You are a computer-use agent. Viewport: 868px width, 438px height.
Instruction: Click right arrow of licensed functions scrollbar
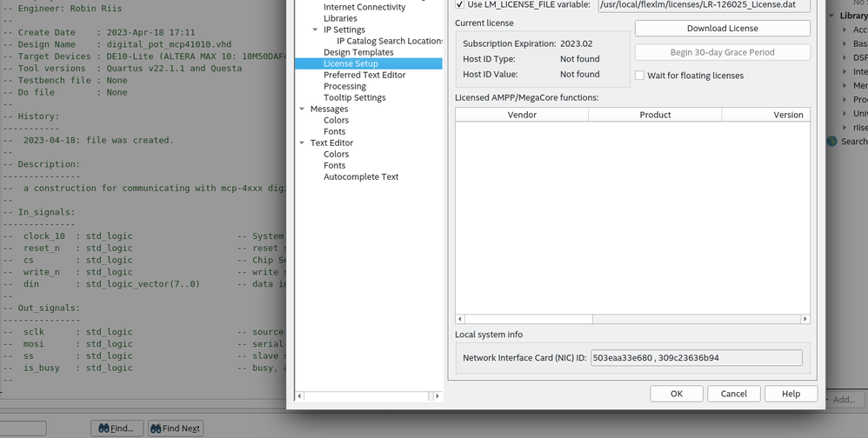pyautogui.click(x=805, y=319)
